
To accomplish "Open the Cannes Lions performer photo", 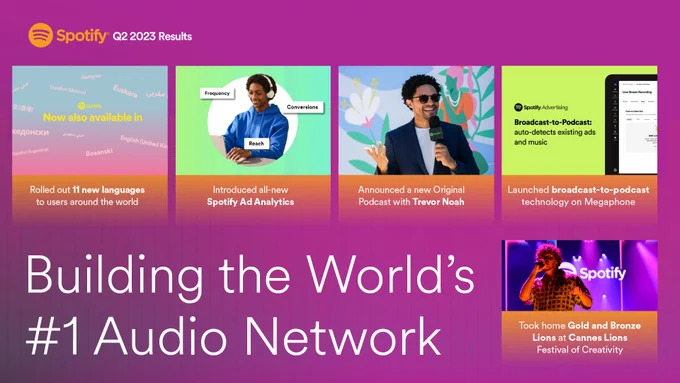I will click(579, 275).
